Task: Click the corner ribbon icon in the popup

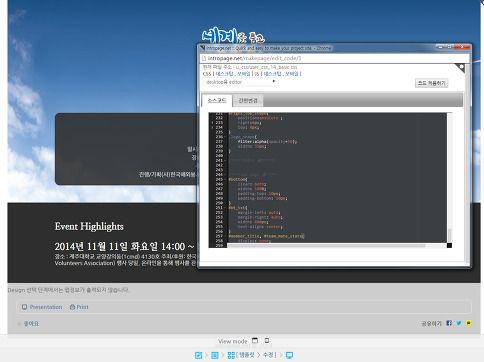Action: [x=460, y=68]
